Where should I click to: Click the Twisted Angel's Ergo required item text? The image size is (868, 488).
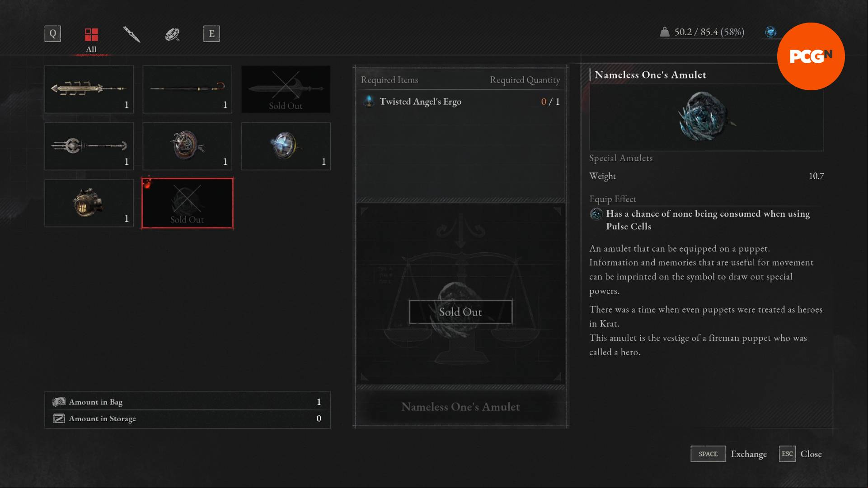pyautogui.click(x=420, y=102)
